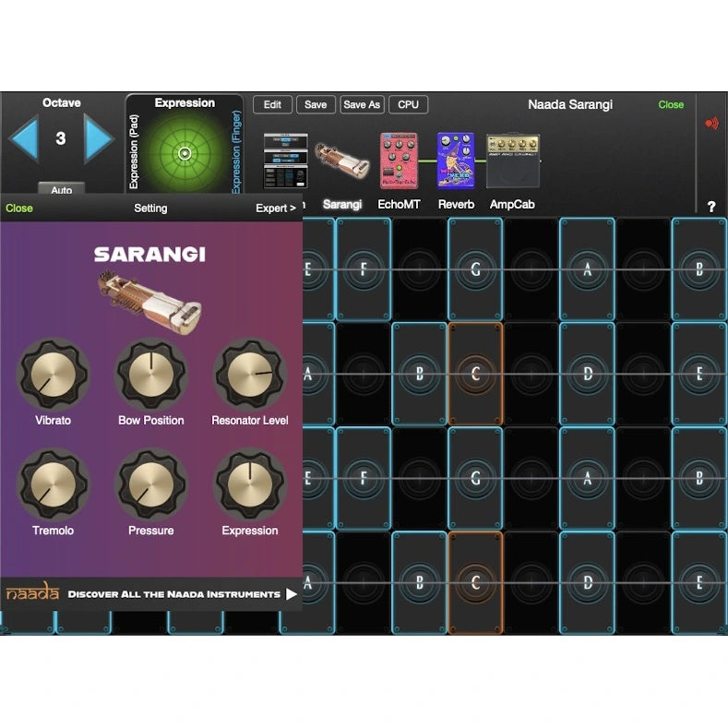The image size is (728, 728).
Task: Play the D note pad in second row
Action: point(588,374)
